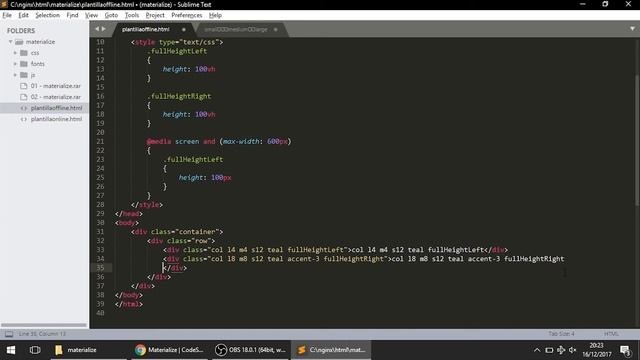Image resolution: width=640 pixels, height=360 pixels.
Task: Click the battery tray icon
Action: 549,350
